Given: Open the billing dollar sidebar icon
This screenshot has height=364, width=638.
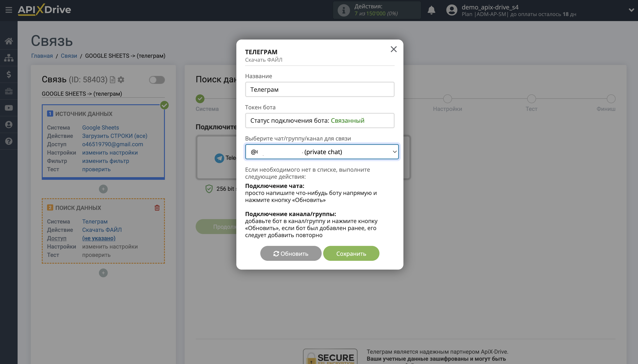Looking at the screenshot, I should [x=9, y=74].
